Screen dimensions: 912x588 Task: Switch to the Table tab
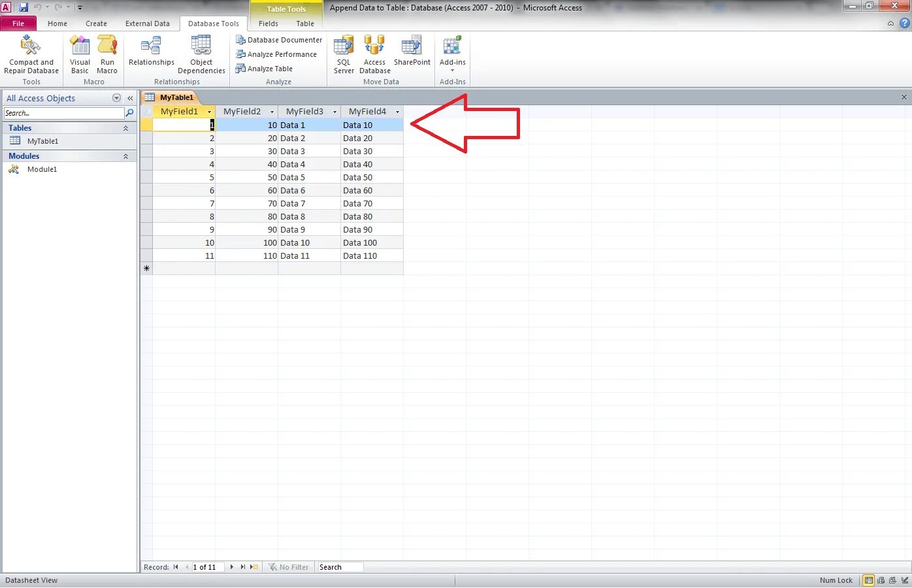[305, 24]
